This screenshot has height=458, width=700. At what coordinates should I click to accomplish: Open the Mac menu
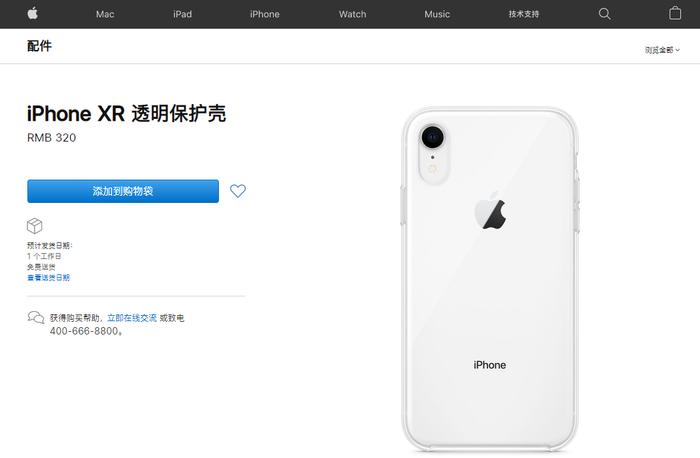(105, 14)
